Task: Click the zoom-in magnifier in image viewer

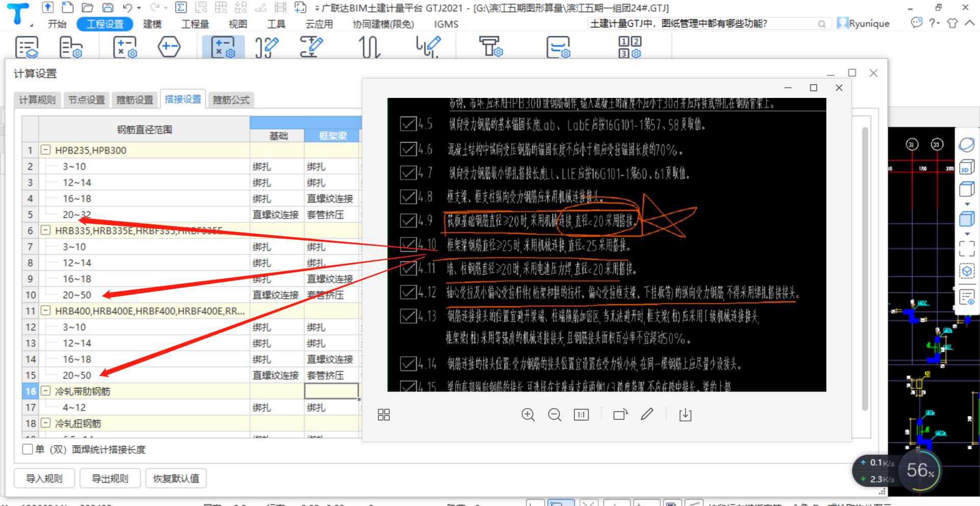Action: (x=528, y=415)
